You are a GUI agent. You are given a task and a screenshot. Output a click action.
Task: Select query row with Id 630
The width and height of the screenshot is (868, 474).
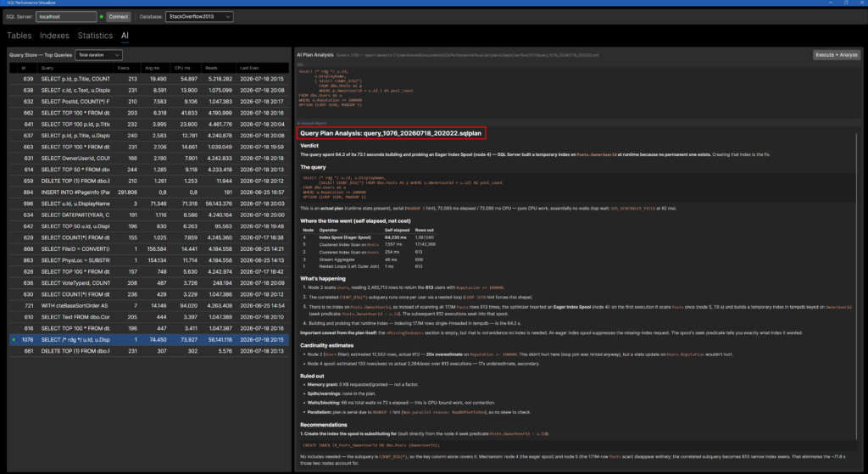point(149,294)
